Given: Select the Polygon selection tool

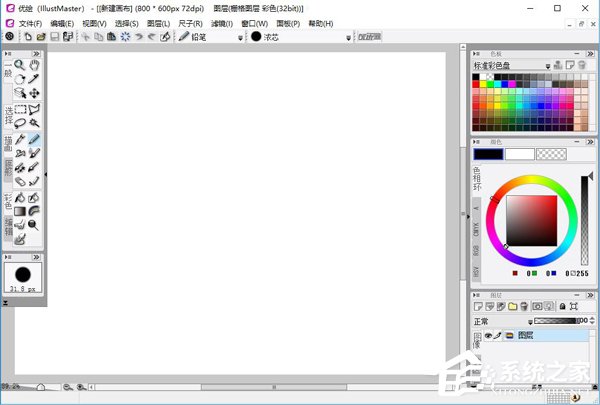Looking at the screenshot, I should [34, 109].
